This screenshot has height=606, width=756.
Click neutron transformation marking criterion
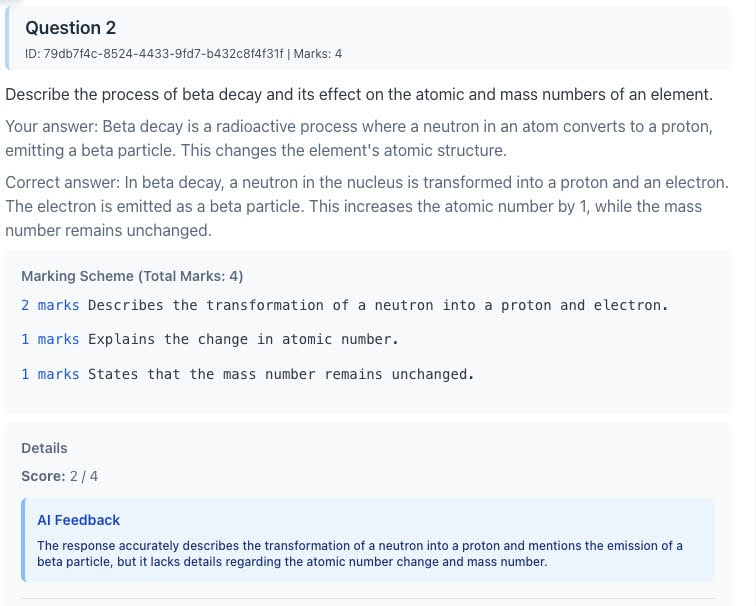tap(378, 305)
